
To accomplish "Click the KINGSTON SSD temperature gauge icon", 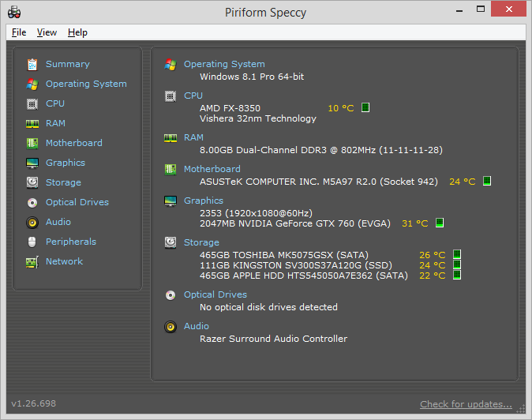I will point(457,264).
